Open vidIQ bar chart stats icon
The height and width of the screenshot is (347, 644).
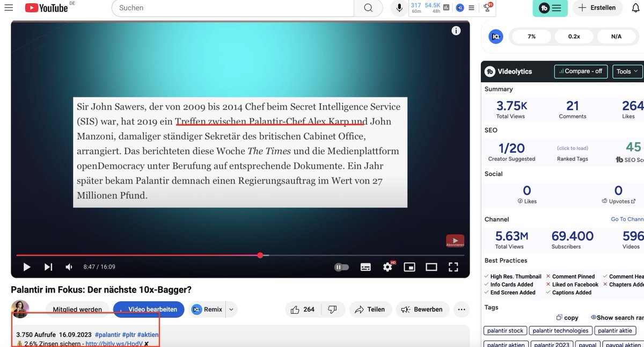point(447,8)
